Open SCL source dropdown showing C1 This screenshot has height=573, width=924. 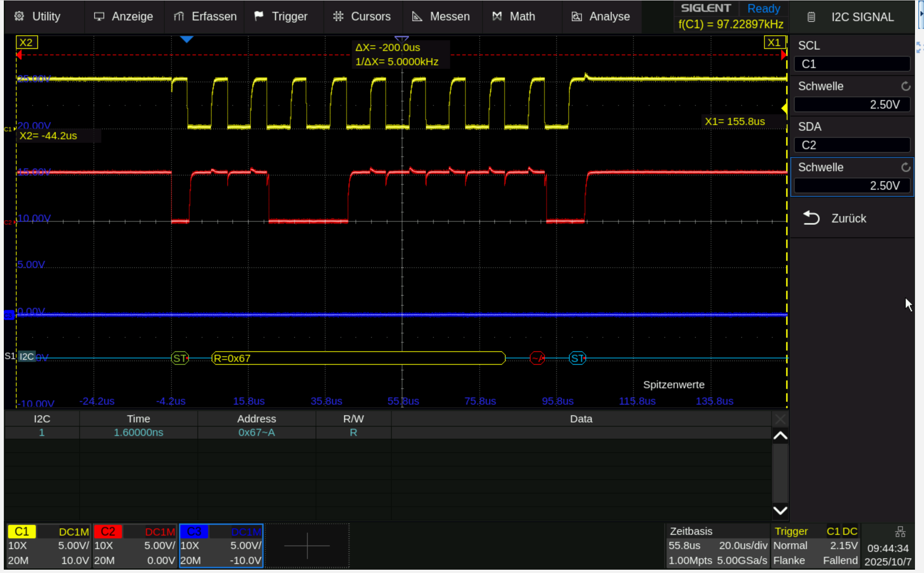coord(852,64)
